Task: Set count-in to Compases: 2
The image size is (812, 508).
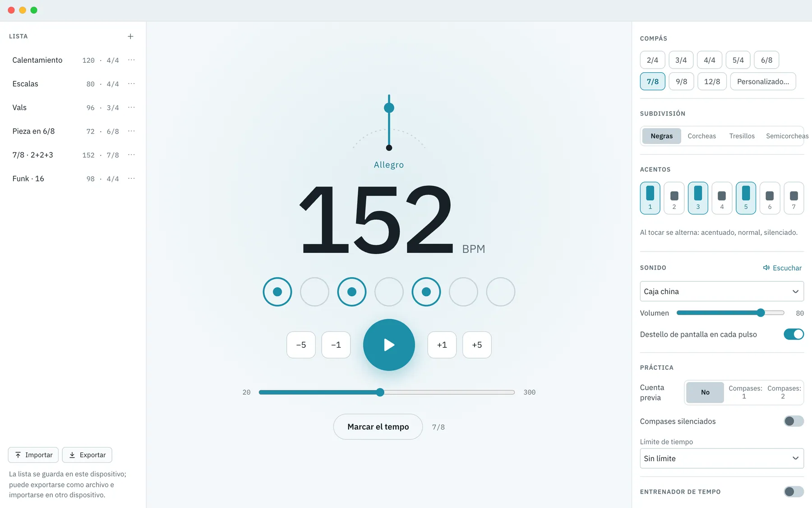Action: 784,392
